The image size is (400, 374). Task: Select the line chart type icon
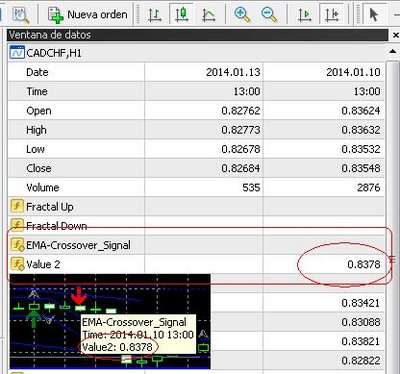[208, 15]
